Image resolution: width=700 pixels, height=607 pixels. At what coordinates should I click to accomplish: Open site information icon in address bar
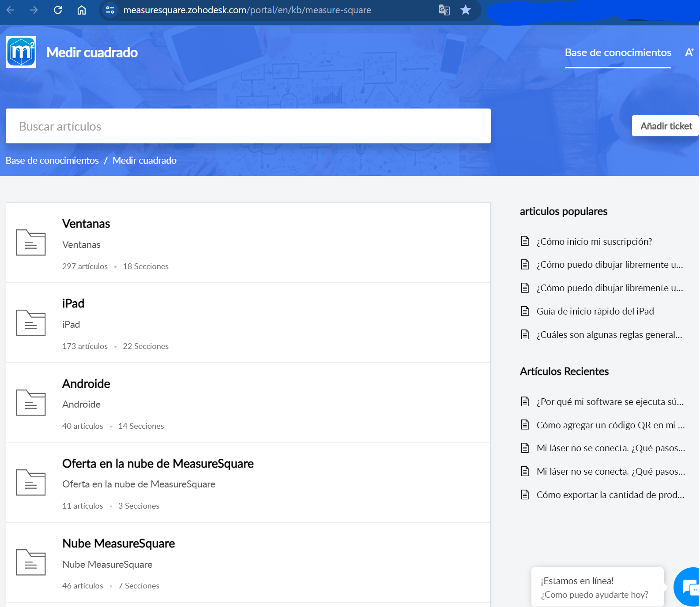pyautogui.click(x=110, y=10)
